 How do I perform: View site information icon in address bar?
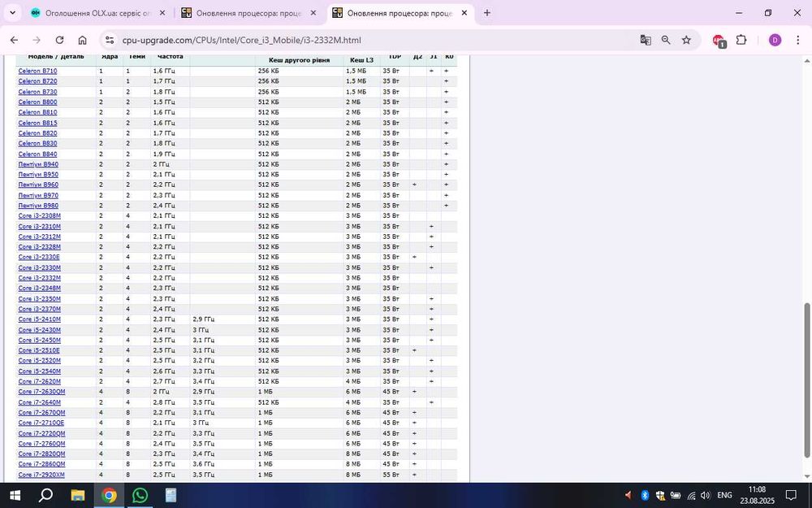109,40
